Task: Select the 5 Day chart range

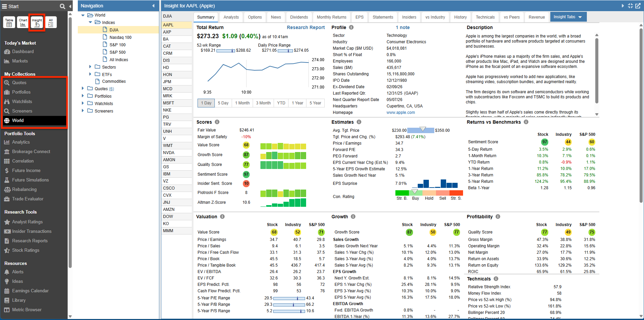Action: point(223,103)
